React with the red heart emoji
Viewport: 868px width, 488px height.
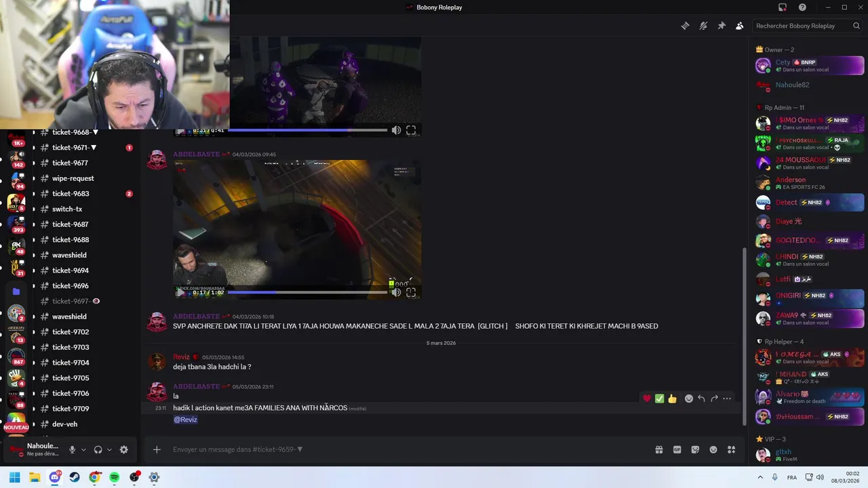647,399
